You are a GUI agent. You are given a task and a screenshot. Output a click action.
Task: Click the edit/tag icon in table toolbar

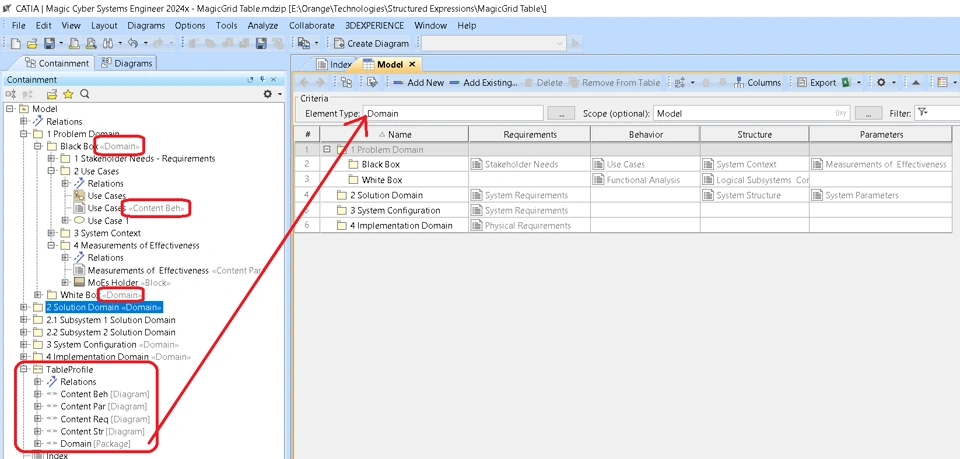click(x=372, y=83)
